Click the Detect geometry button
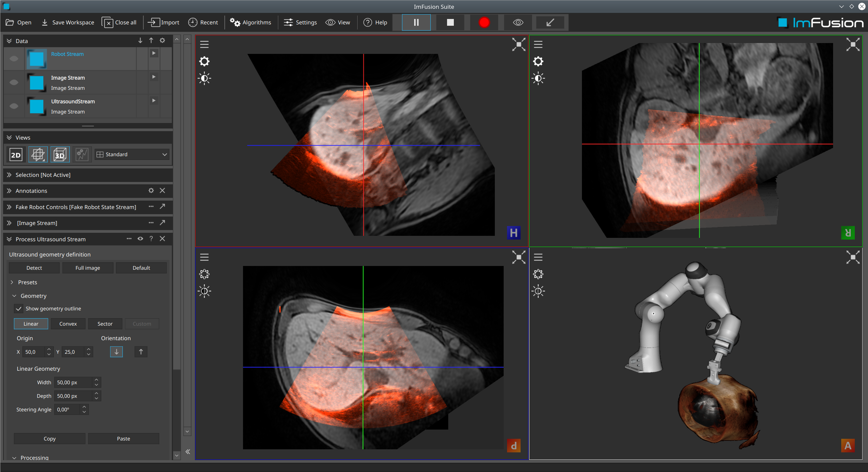Screen dimensions: 868x472 [34, 268]
